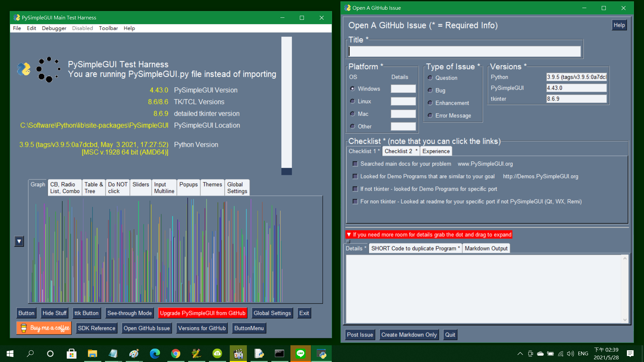Click the vertical progress bar slider
Viewport: 644px width, 362px height.
tap(286, 106)
